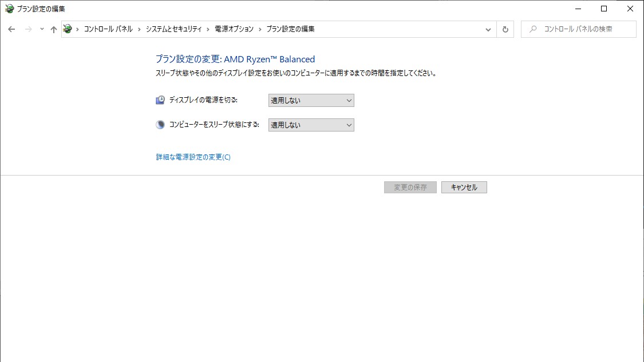Screen dimensions: 644x362
Task: Expand the address bar history chevron
Action: 488,29
